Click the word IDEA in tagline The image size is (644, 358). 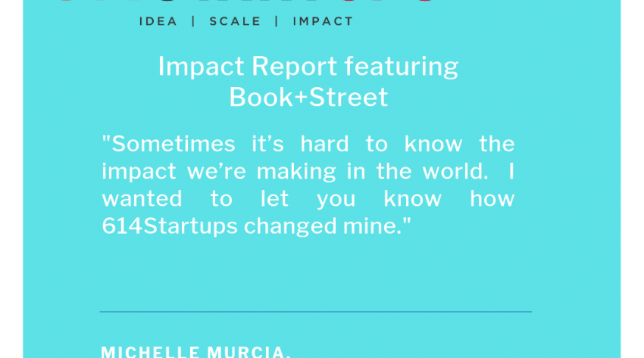coord(158,21)
